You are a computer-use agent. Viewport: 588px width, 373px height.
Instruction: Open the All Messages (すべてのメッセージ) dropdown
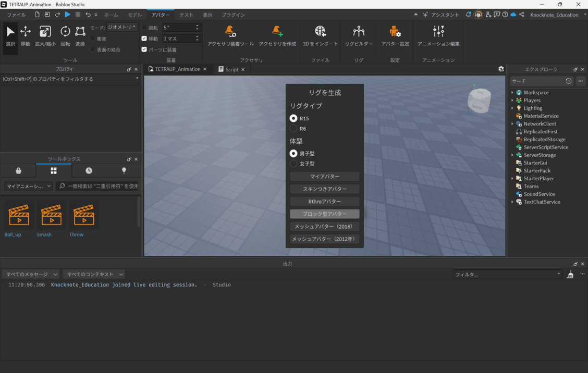click(x=31, y=275)
